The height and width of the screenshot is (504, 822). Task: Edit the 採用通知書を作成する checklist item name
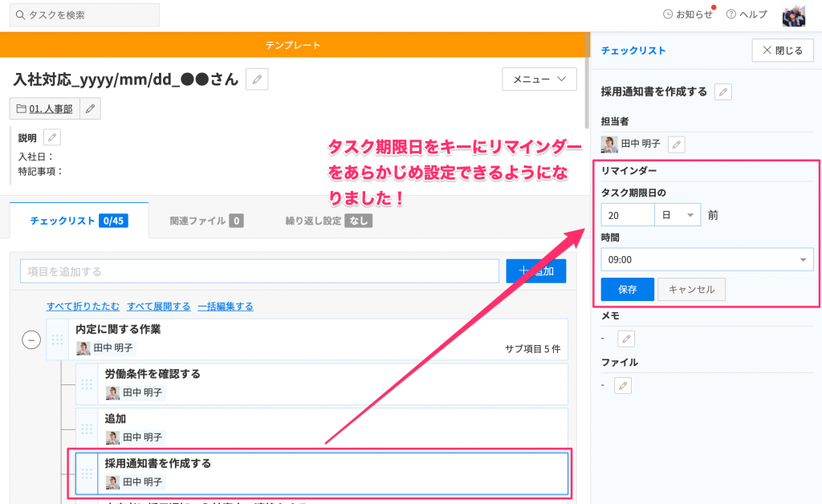click(723, 91)
